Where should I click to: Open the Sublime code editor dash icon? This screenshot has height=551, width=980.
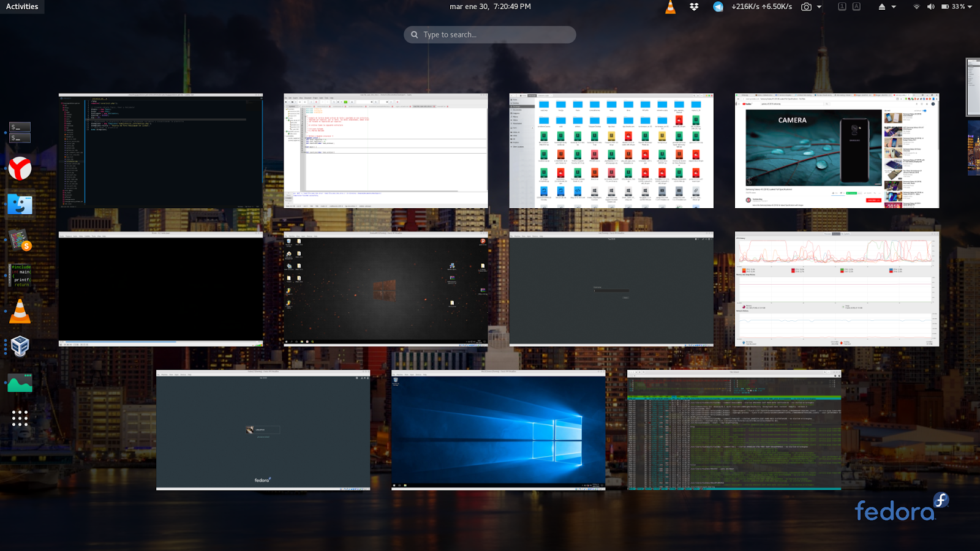(20, 240)
